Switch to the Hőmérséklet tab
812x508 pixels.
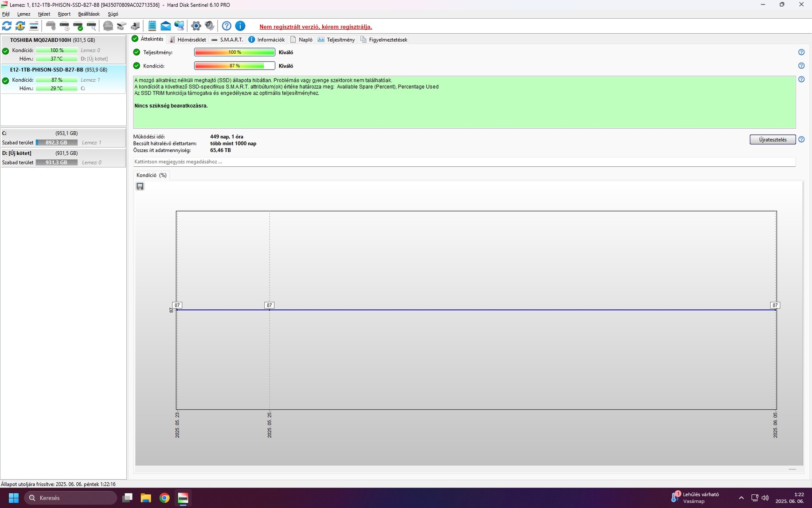click(x=188, y=39)
